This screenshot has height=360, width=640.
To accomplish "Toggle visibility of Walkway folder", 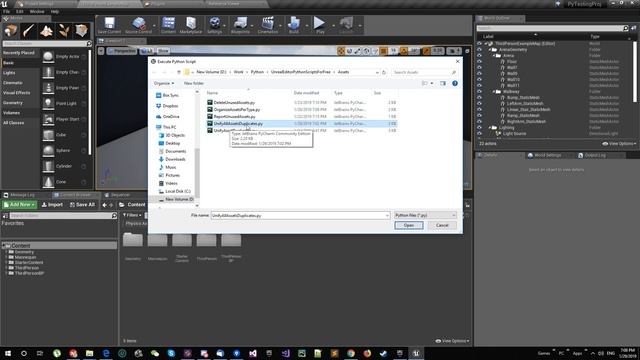I will [x=479, y=91].
